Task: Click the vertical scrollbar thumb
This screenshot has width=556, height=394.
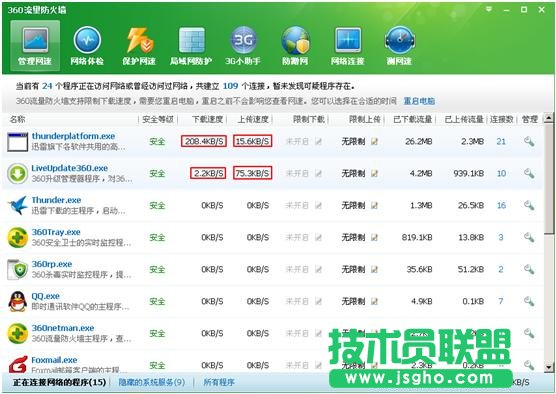Action: [x=549, y=178]
